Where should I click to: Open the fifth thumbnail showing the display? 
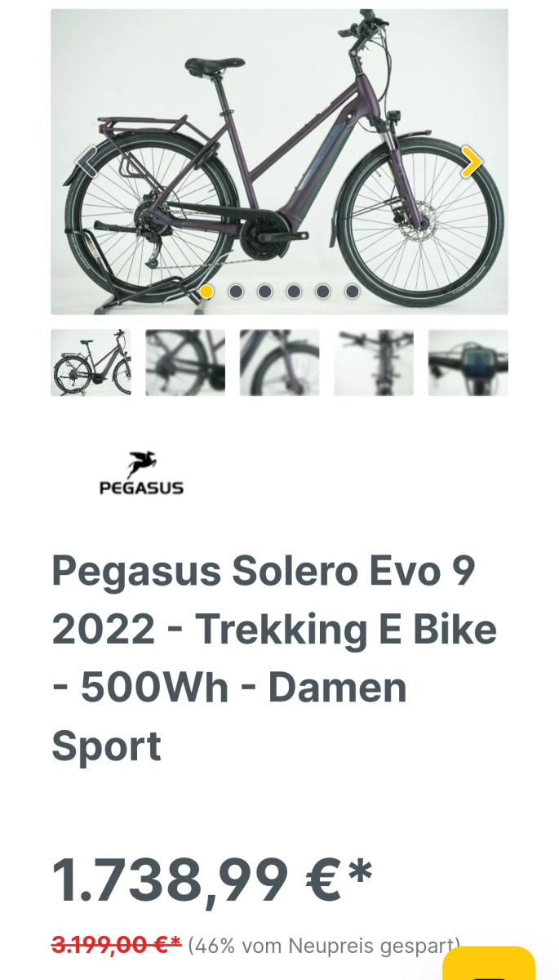[x=468, y=363]
